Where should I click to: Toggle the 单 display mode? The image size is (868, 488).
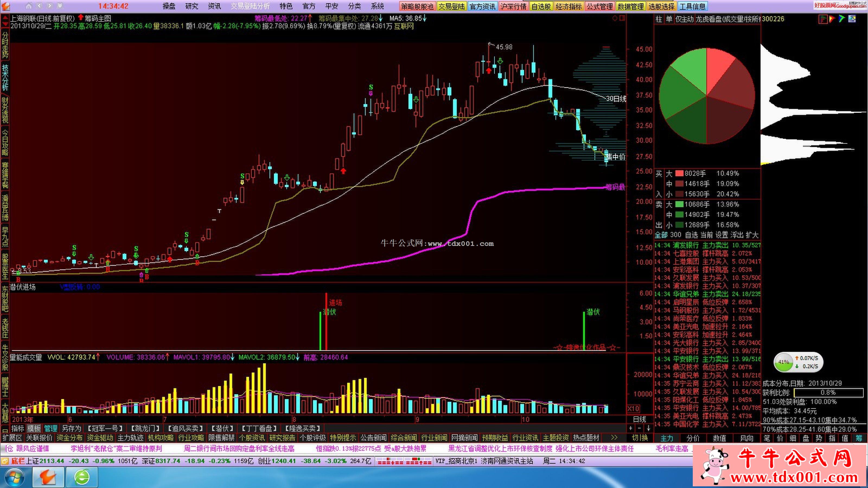669,19
